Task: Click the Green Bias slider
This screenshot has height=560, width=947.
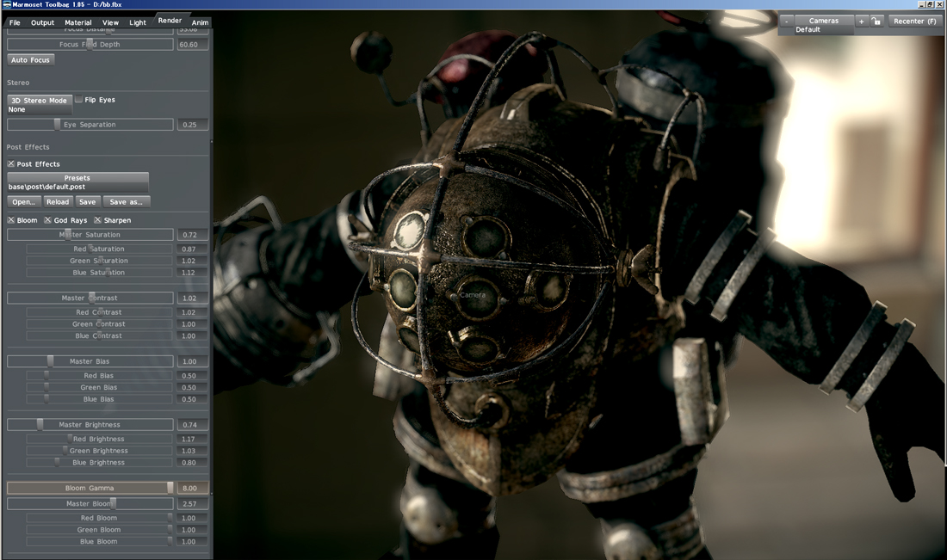Action: click(99, 387)
